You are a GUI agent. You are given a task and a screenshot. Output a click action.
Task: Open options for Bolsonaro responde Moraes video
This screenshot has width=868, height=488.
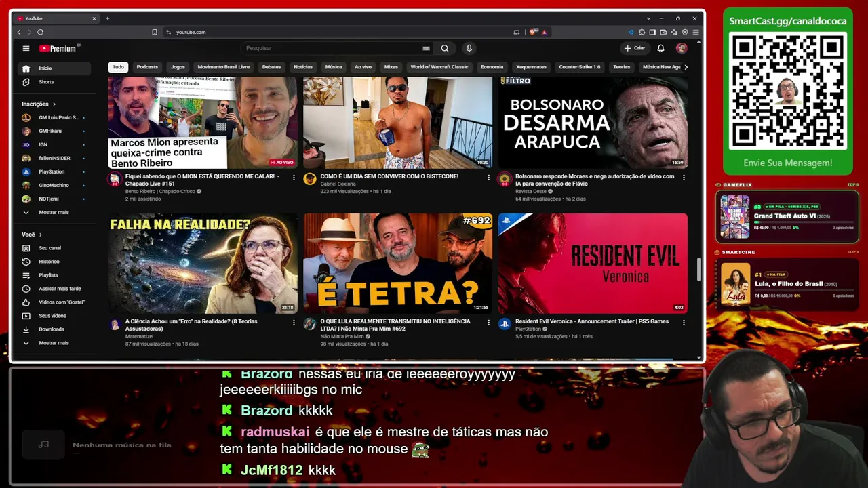pos(684,178)
